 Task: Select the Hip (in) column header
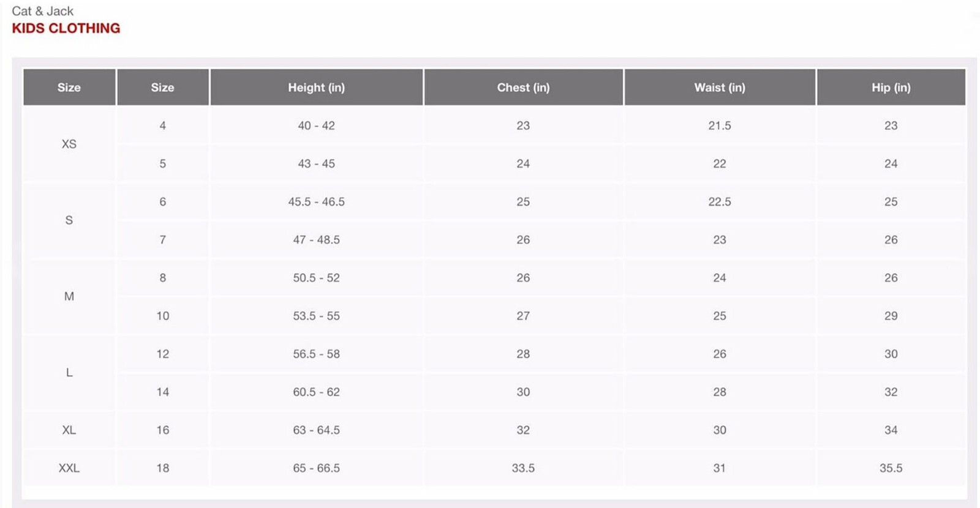point(891,88)
